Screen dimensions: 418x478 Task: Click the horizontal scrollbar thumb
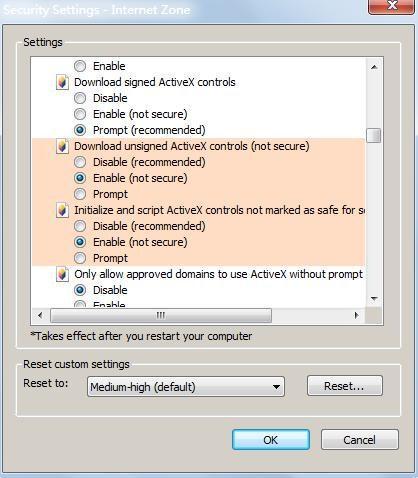click(161, 315)
